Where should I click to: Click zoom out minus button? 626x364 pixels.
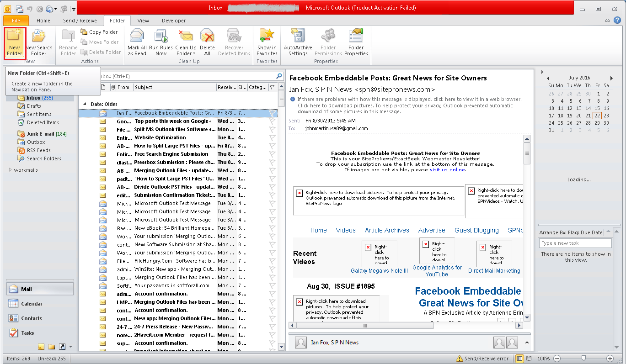[556, 359]
